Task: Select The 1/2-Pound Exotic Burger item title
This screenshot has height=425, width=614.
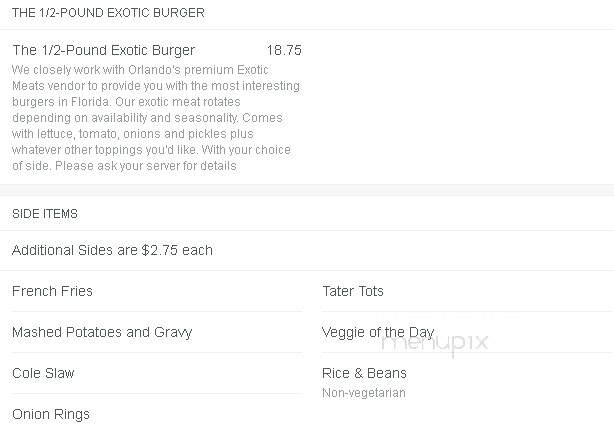Action: pos(103,50)
